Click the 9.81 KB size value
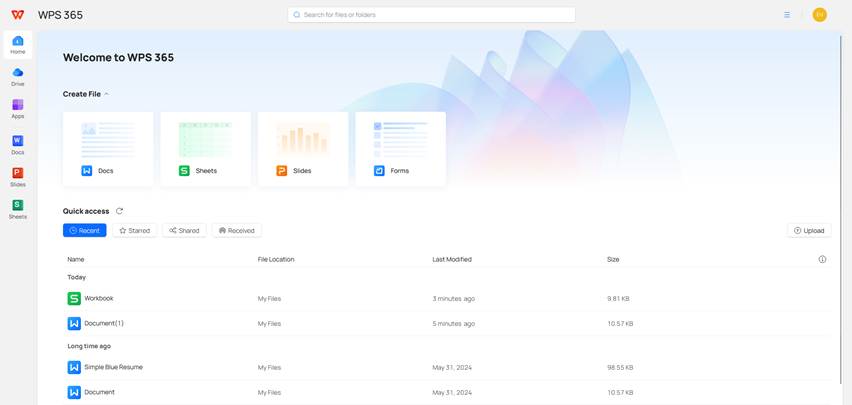 click(x=618, y=298)
